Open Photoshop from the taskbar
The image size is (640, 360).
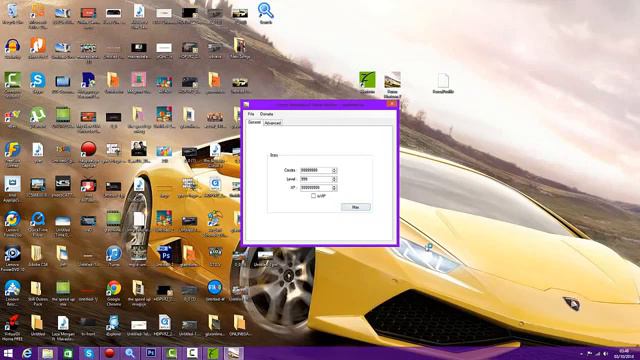tap(151, 353)
